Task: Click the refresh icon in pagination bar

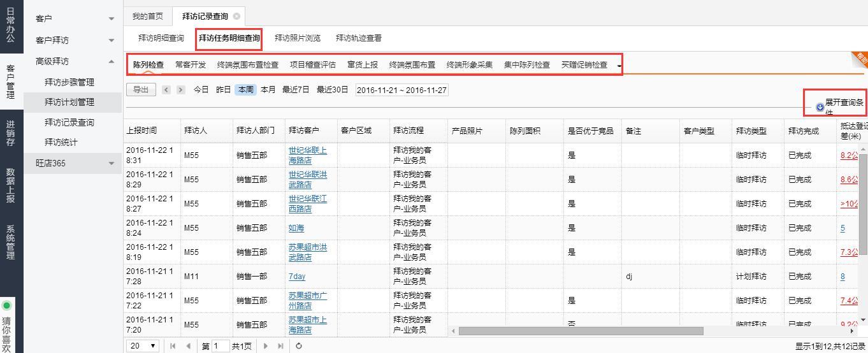Action: point(298,346)
